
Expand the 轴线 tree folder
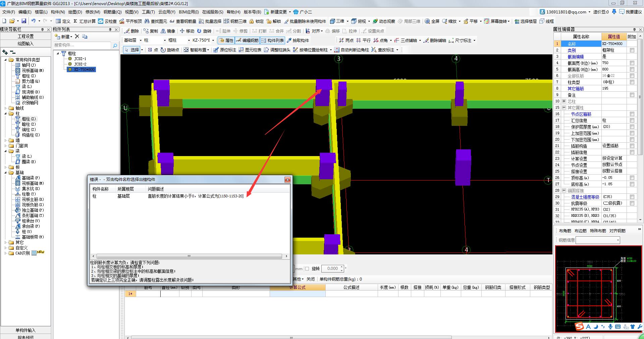(6, 108)
